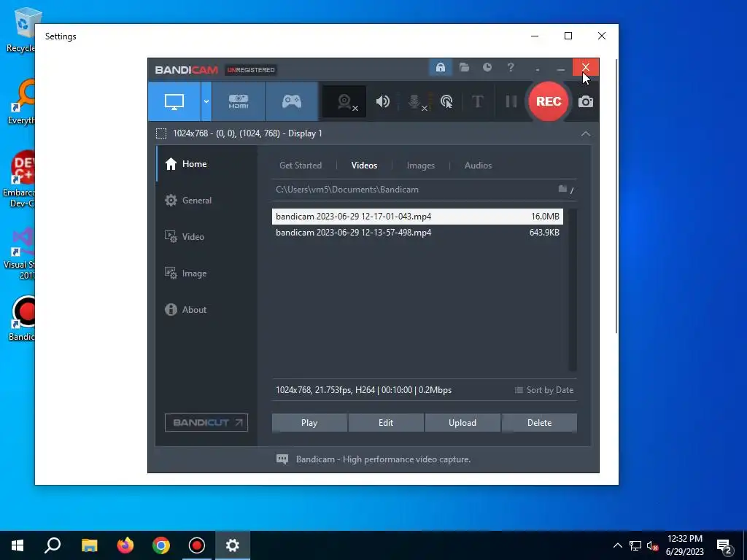Select bandicam 2023-06-29 12-17-01-043.mp4
The image size is (747, 560).
pos(417,216)
